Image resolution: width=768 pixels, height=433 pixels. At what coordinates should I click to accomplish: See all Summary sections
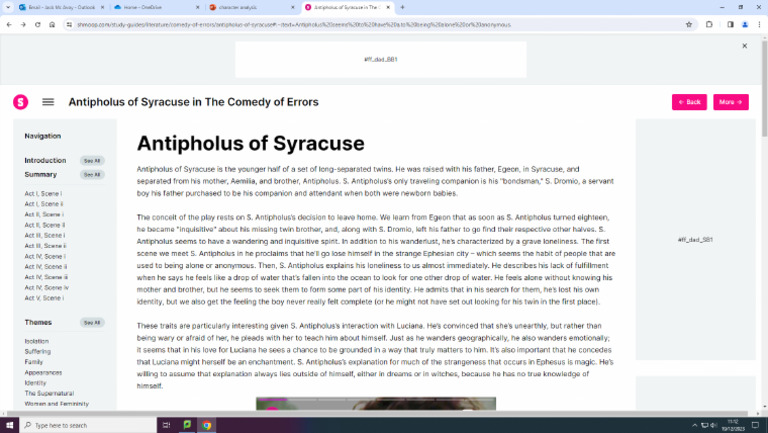tap(92, 174)
